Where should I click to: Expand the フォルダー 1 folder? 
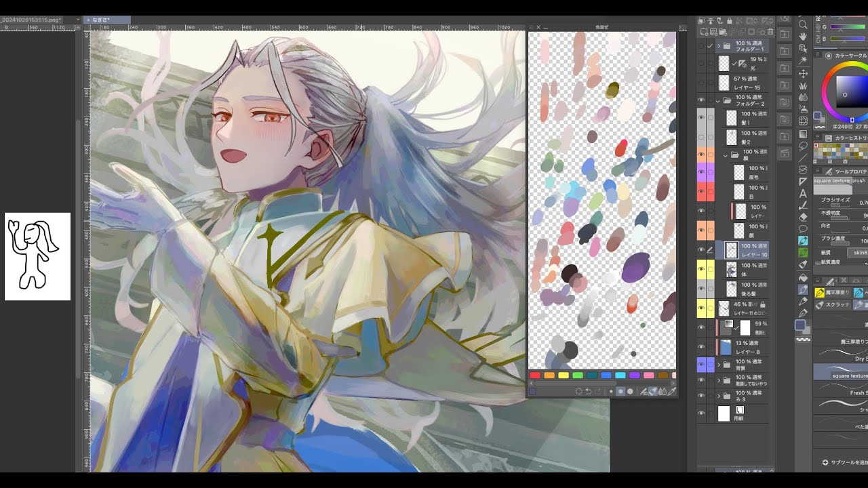coord(719,45)
